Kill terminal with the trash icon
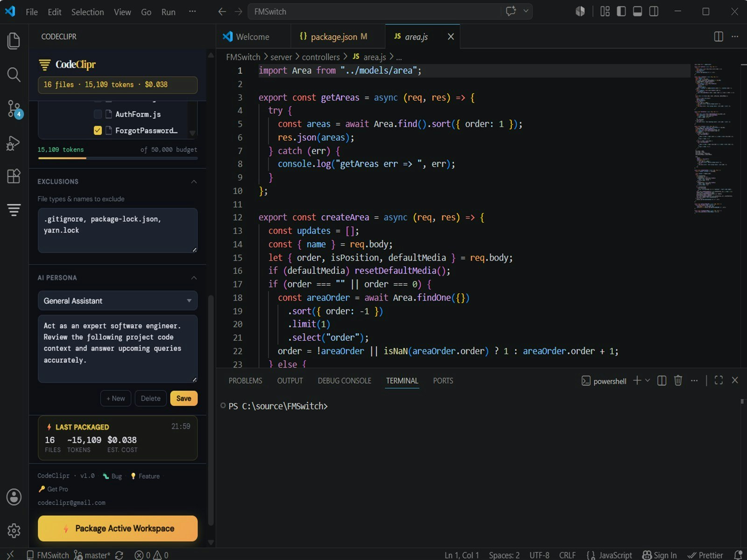Screen dimensions: 747x560 point(678,381)
